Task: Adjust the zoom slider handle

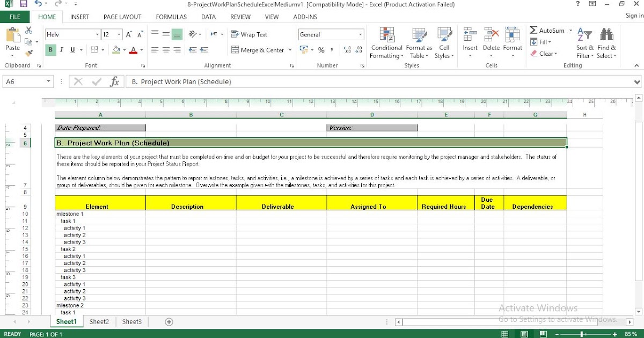Action: tap(582, 334)
